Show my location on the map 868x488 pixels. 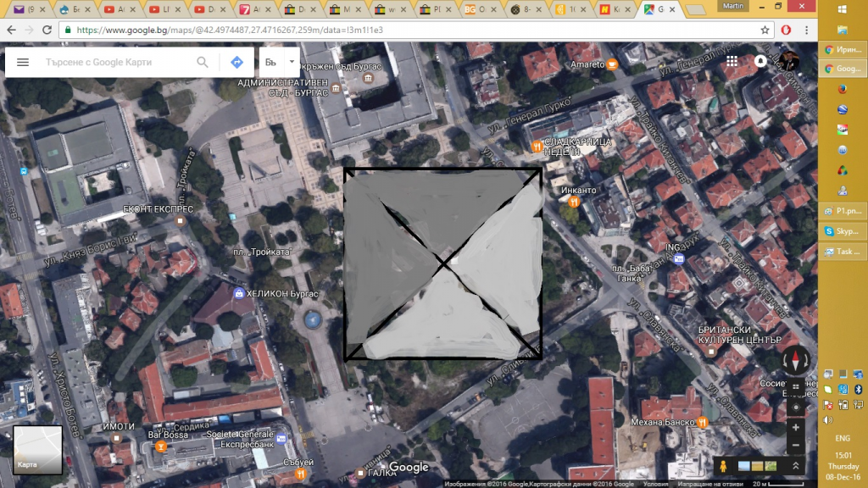795,408
